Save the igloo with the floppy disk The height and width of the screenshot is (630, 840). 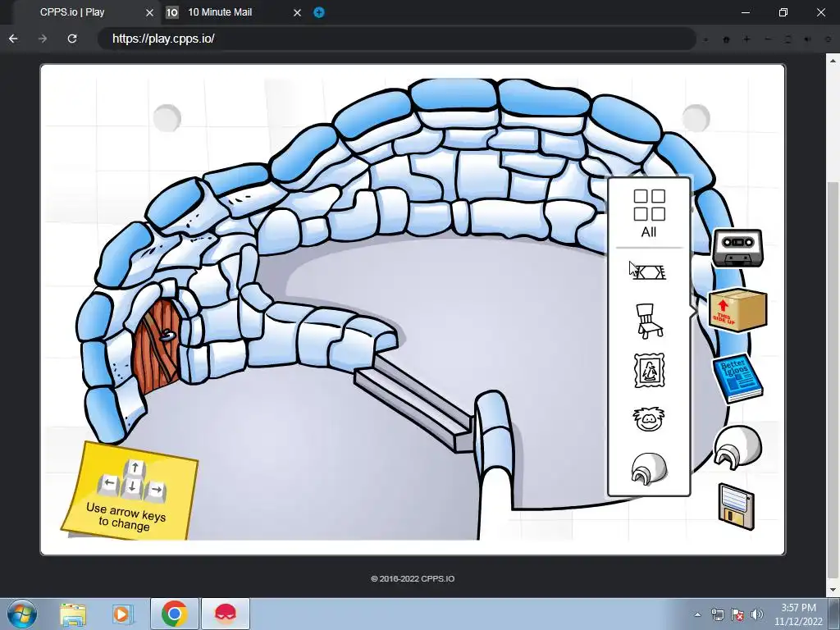click(x=736, y=506)
